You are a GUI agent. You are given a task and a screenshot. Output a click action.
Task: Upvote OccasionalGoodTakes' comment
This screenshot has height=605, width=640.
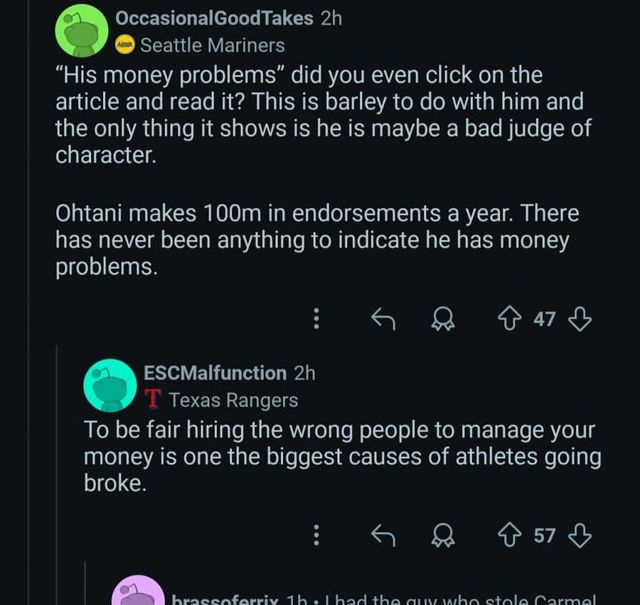click(510, 319)
